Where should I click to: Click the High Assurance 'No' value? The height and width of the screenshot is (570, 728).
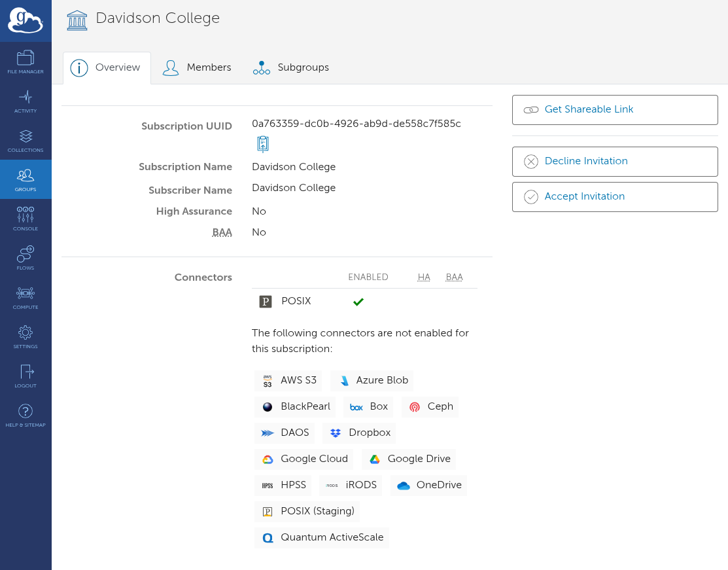coord(258,211)
